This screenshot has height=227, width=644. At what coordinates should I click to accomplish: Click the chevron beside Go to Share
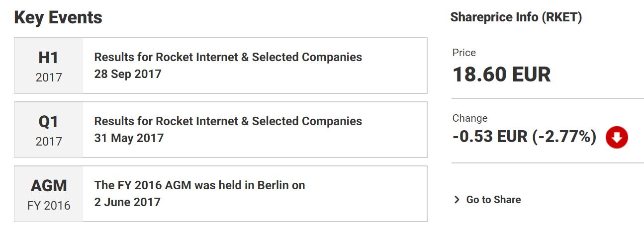tap(457, 200)
